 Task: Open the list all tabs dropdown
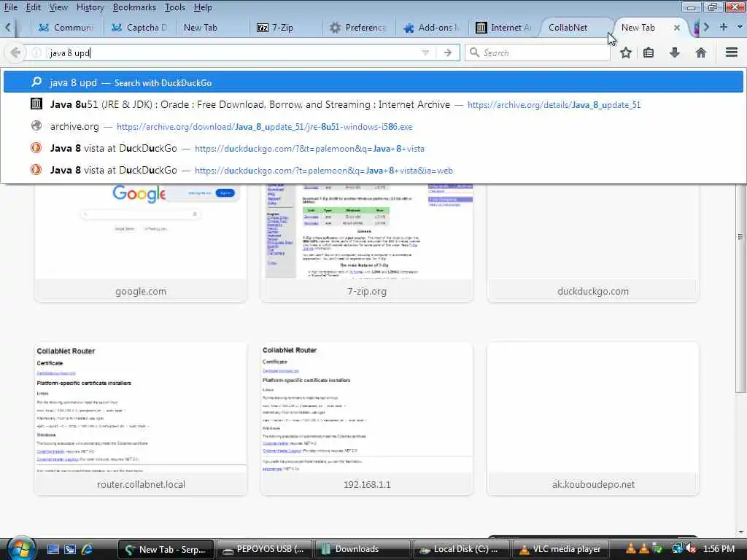click(x=740, y=27)
